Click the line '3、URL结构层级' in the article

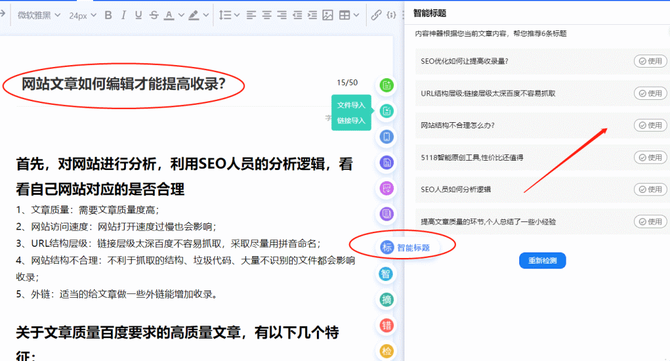click(x=168, y=244)
